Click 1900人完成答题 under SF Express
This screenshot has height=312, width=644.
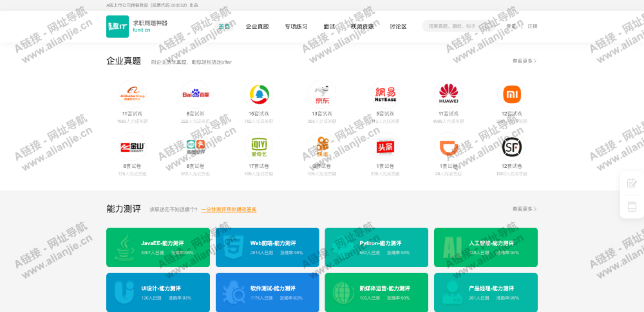tap(512, 174)
